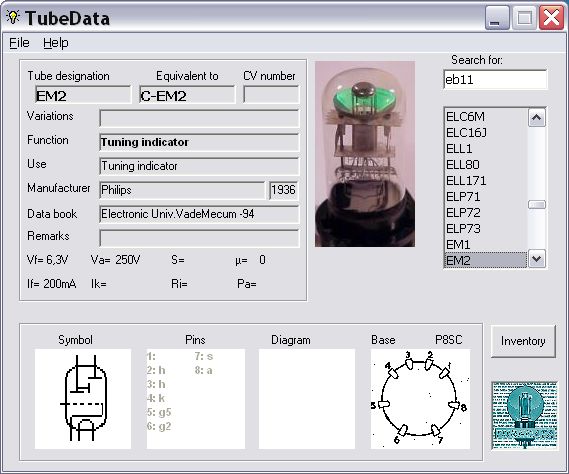
Task: Click the Inventory button
Action: (x=523, y=341)
